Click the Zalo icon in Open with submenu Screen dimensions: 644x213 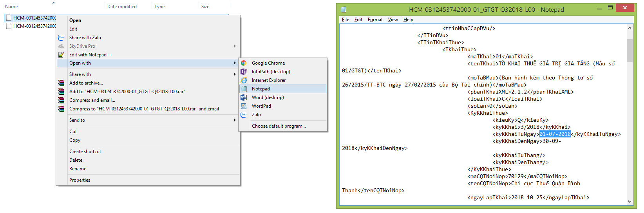(x=244, y=115)
